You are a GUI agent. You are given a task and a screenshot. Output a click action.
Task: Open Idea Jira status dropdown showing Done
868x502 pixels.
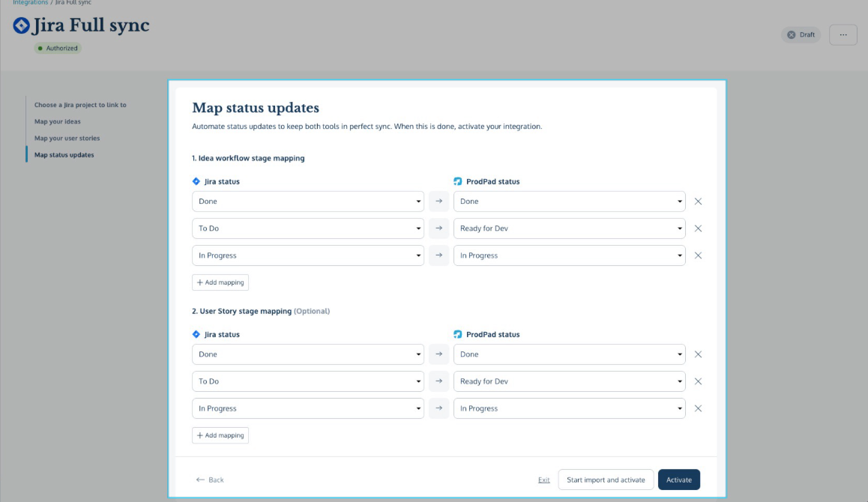point(308,202)
